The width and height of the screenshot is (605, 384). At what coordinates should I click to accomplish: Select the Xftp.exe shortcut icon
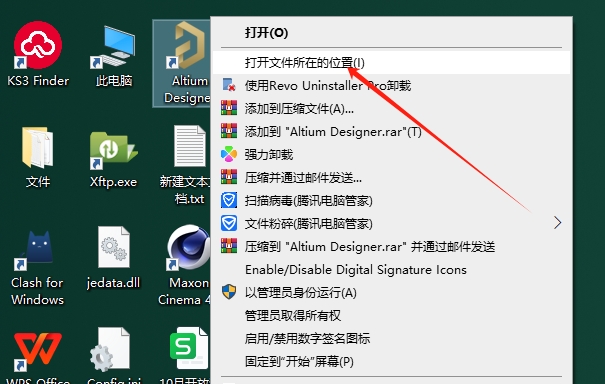coord(113,159)
